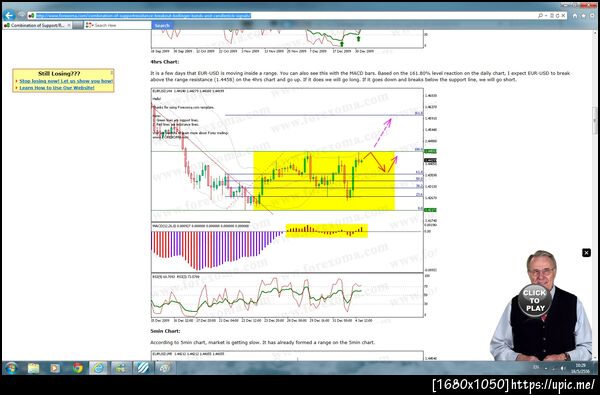Click the EN language indicator in tray
Image resolution: width=600 pixels, height=395 pixels.
tap(536, 367)
